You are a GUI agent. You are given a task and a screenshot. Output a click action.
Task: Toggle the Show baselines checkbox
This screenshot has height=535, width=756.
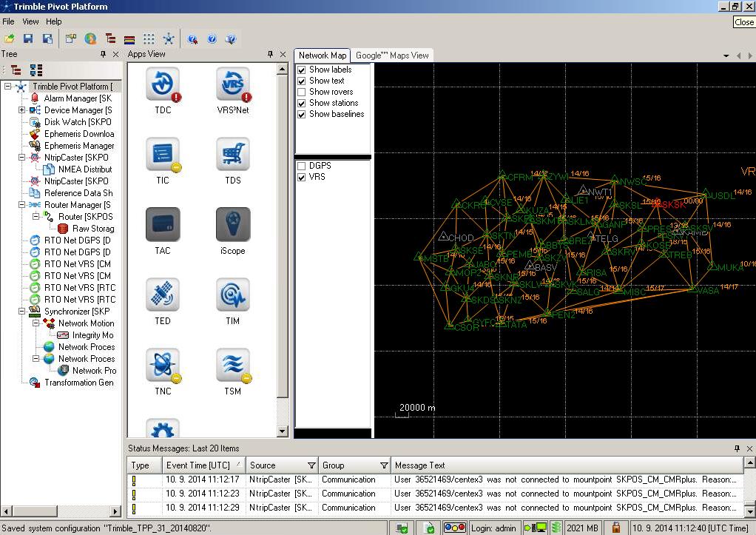(x=301, y=115)
